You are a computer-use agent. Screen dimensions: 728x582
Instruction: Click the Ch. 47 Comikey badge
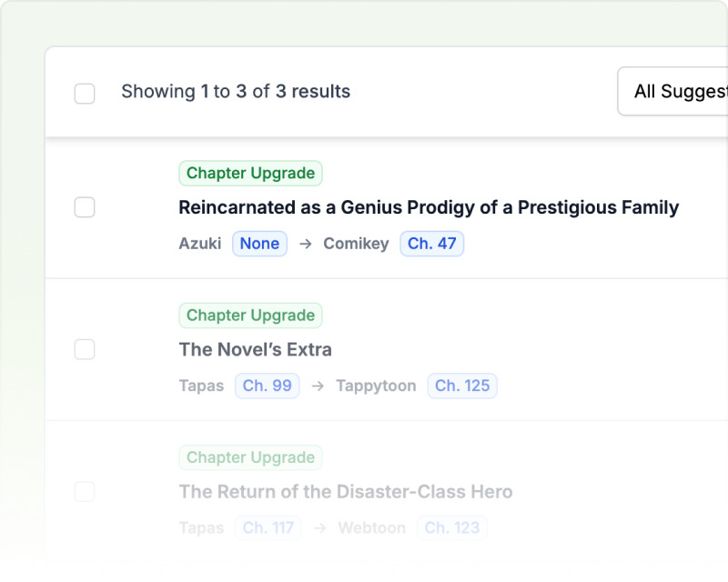coord(431,244)
